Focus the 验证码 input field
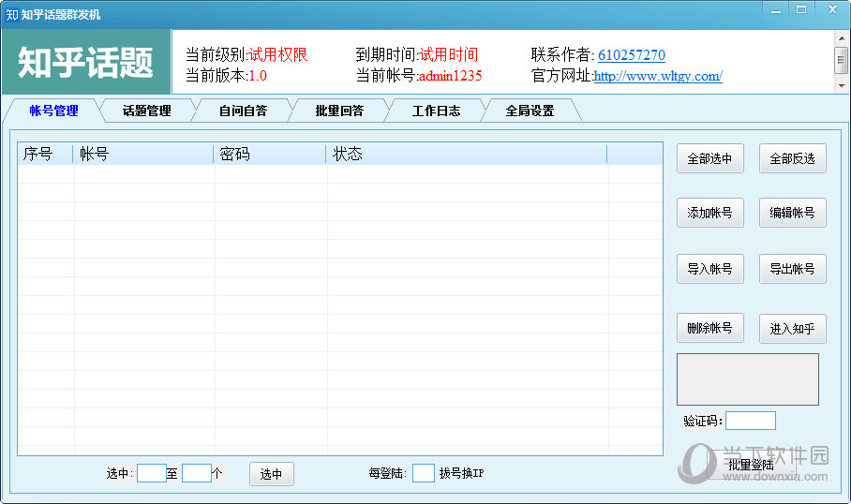Image resolution: width=851 pixels, height=504 pixels. (x=751, y=421)
